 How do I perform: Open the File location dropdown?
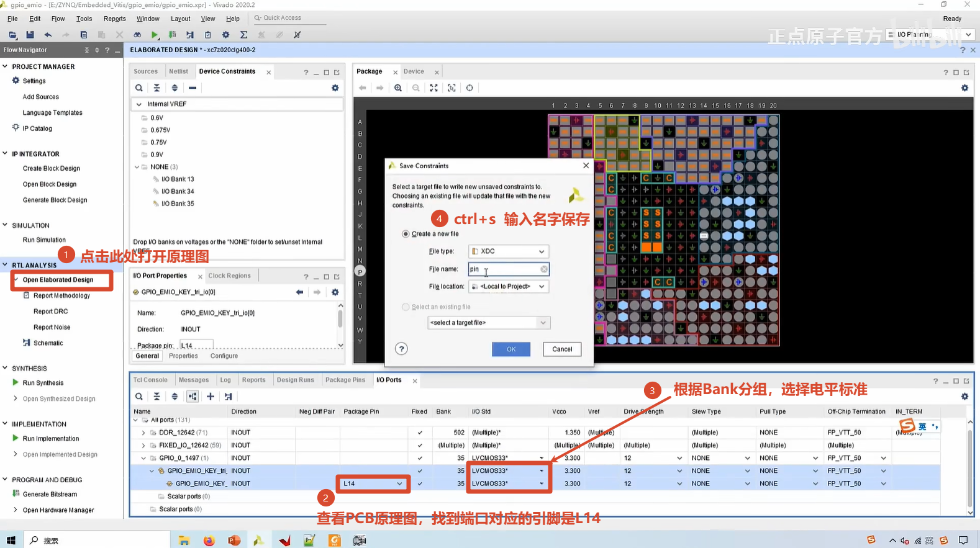tap(509, 287)
